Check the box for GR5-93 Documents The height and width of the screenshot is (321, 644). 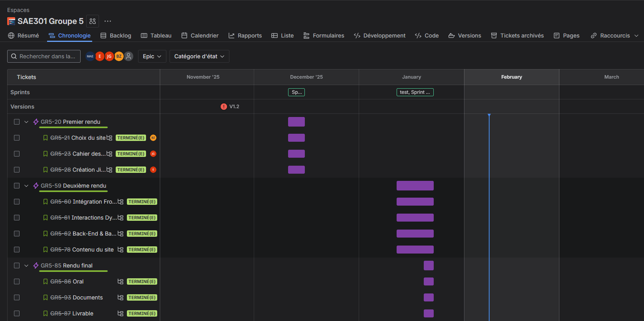click(17, 298)
